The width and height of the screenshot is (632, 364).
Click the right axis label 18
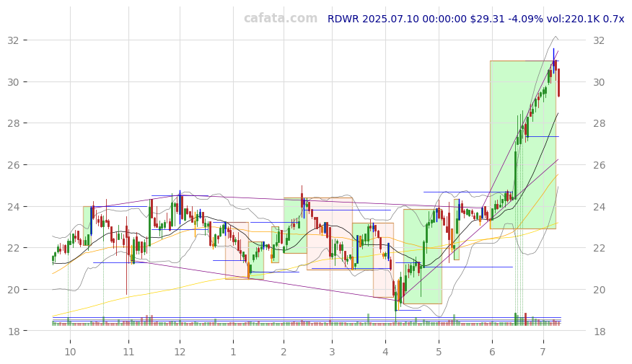click(599, 331)
